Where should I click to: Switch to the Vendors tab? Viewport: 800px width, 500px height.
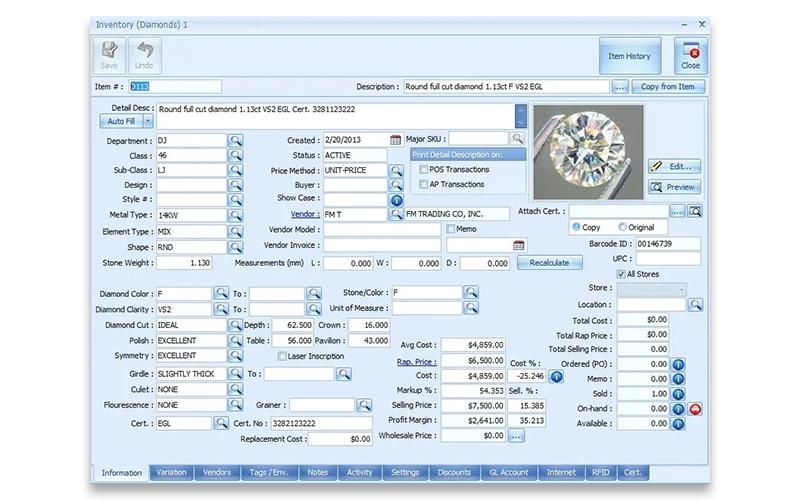point(217,472)
